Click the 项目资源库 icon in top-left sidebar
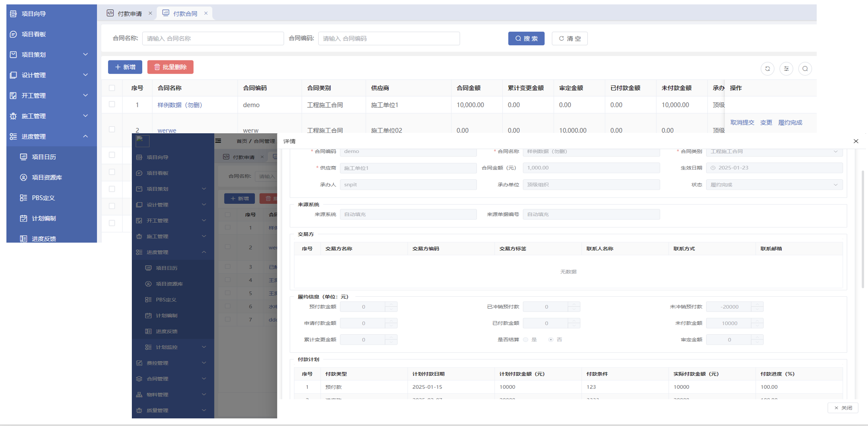868x426 pixels. (x=24, y=177)
